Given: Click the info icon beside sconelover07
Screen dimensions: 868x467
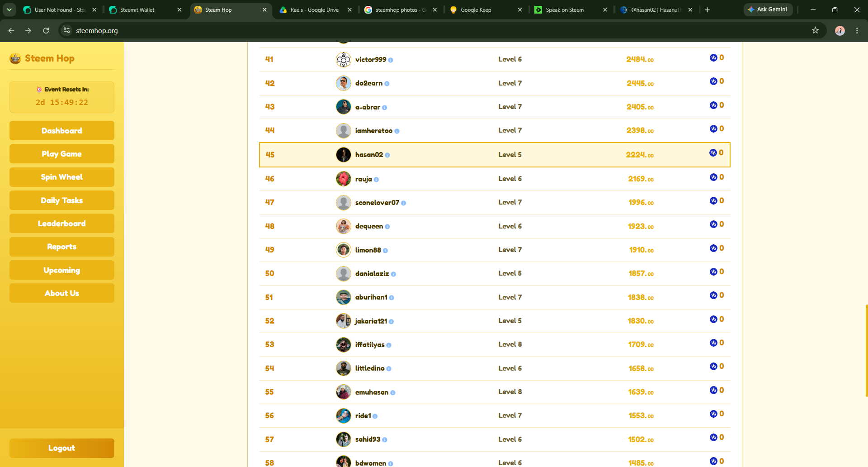Looking at the screenshot, I should 404,203.
